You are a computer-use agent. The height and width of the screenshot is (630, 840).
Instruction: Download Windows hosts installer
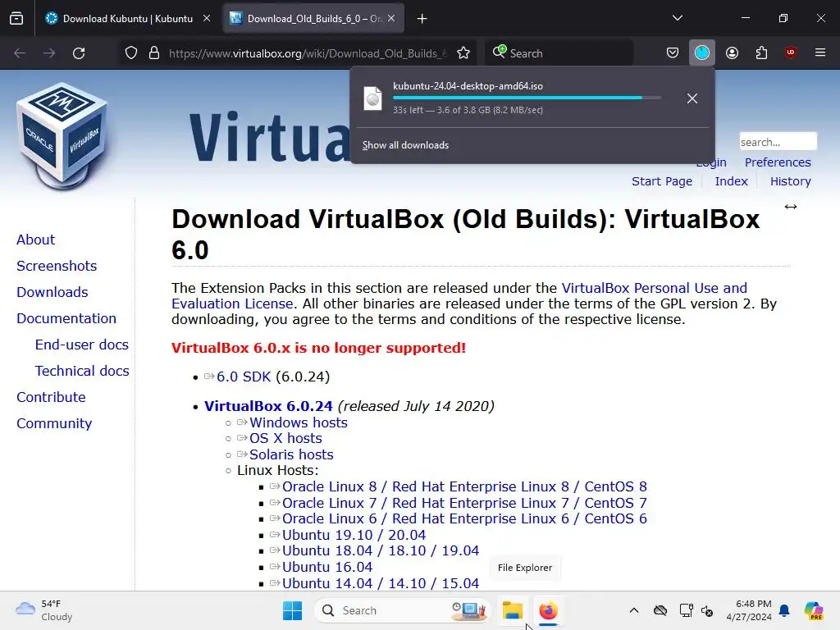coord(299,422)
